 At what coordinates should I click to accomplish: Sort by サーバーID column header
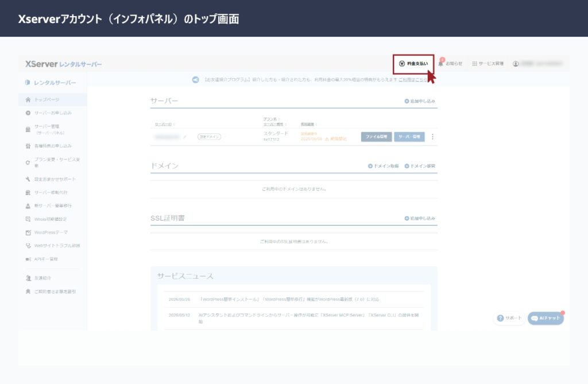pos(165,124)
